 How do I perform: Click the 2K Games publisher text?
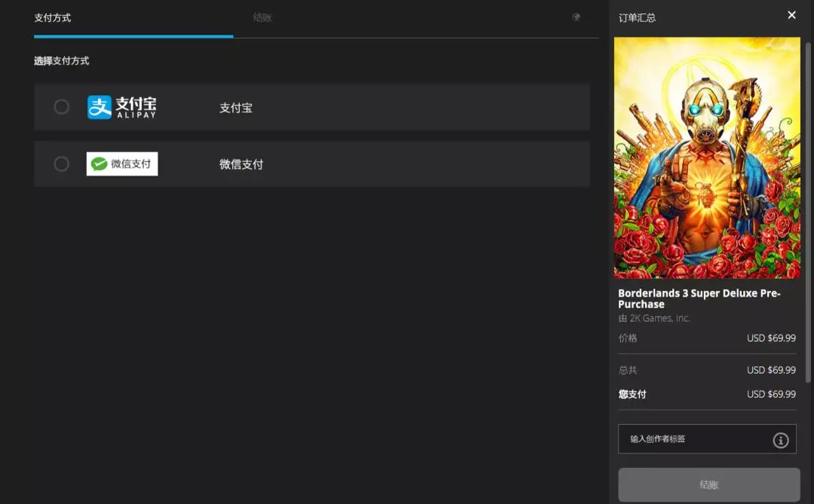click(654, 318)
